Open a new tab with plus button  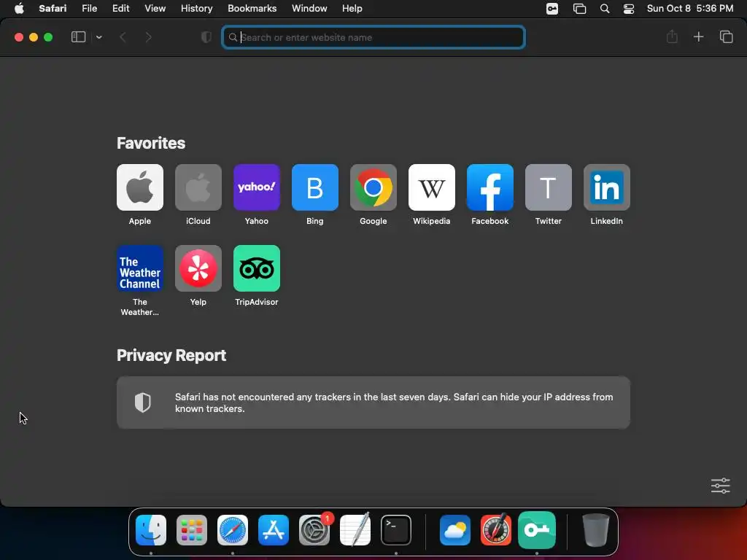pos(698,36)
